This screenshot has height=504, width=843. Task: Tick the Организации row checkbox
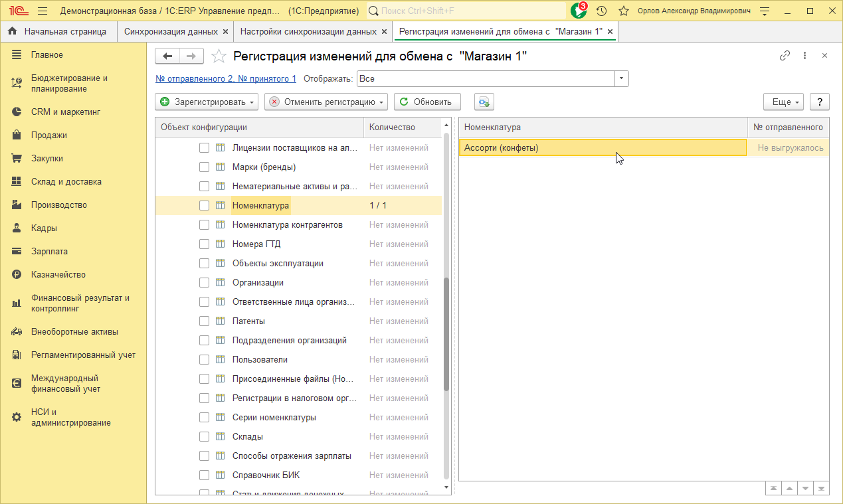(x=205, y=283)
